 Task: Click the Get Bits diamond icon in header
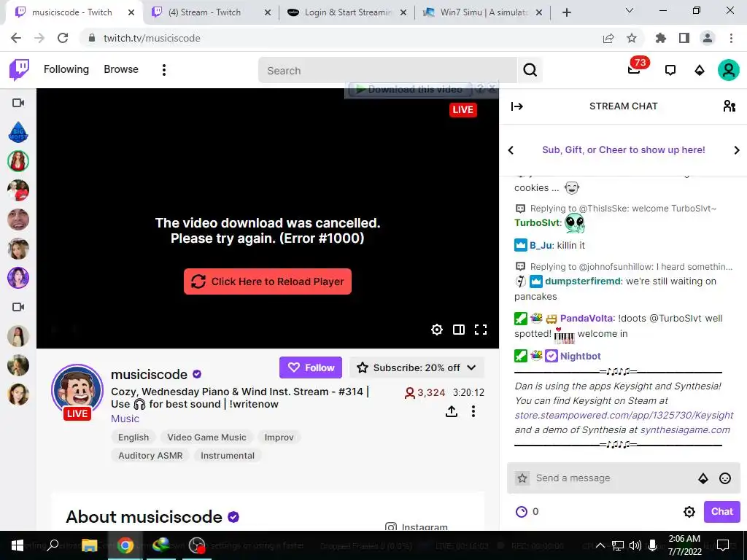[700, 71]
